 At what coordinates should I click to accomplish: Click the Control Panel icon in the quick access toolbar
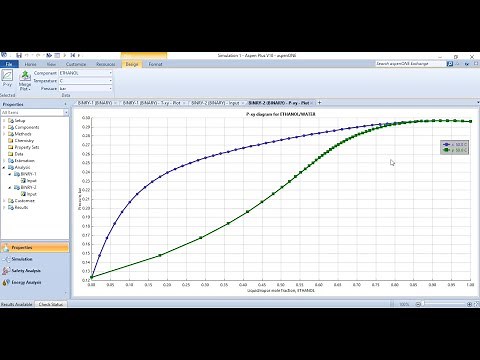[x=57, y=55]
